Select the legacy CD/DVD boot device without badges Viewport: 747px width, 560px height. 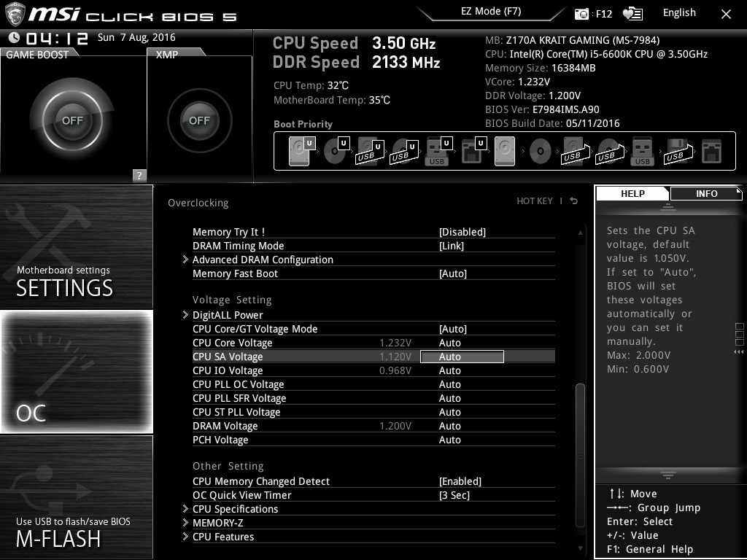(541, 152)
